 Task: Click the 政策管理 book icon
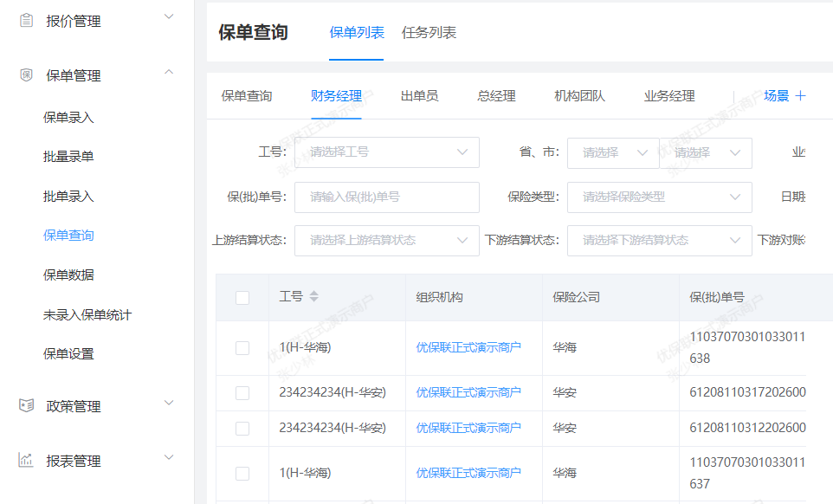click(26, 406)
